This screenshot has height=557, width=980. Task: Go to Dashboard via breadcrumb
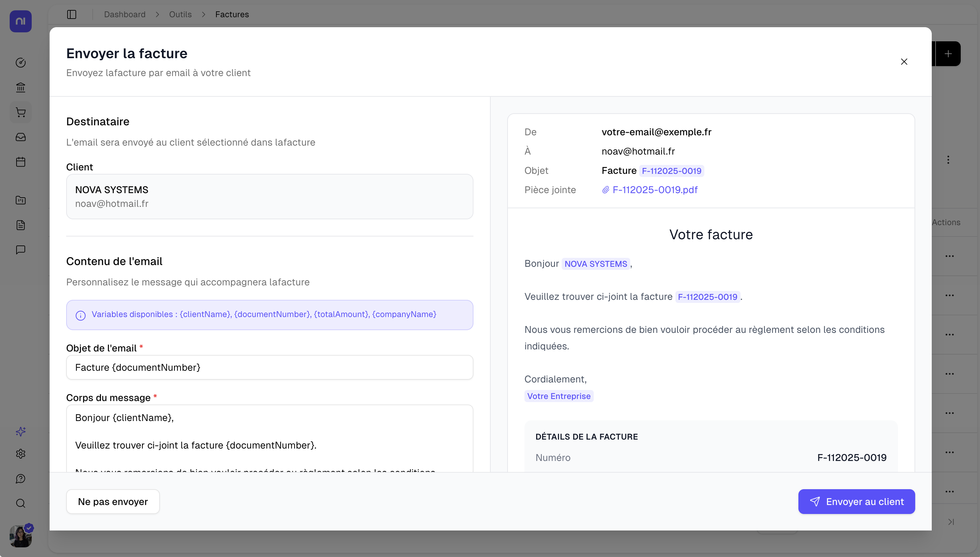click(x=125, y=14)
